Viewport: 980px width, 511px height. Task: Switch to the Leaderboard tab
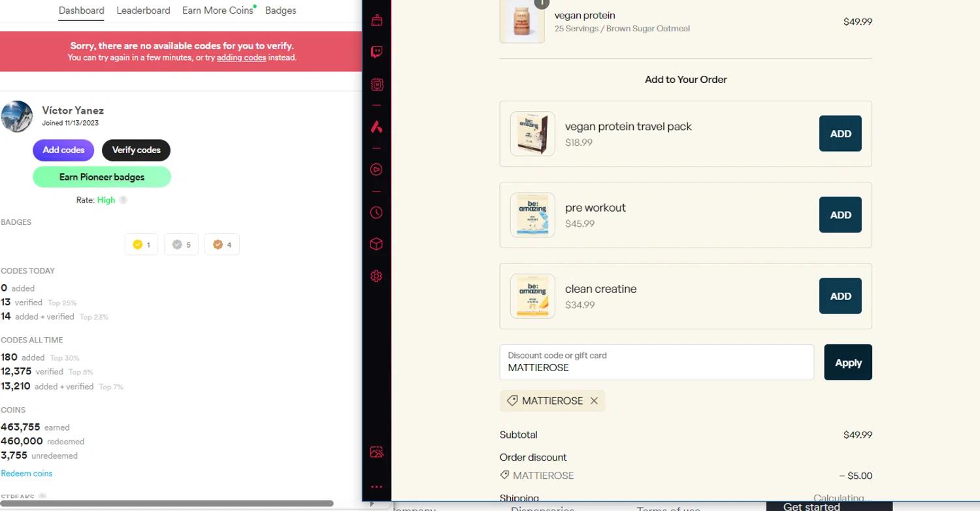pyautogui.click(x=143, y=10)
